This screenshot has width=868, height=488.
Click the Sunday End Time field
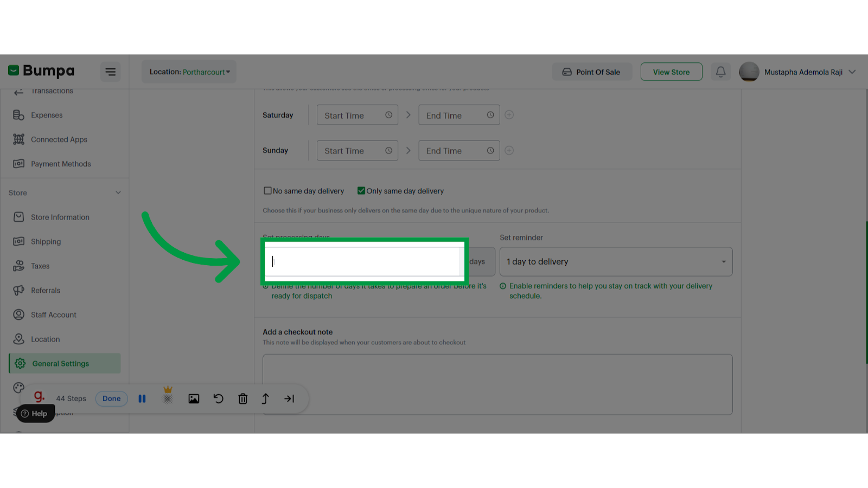[459, 150]
